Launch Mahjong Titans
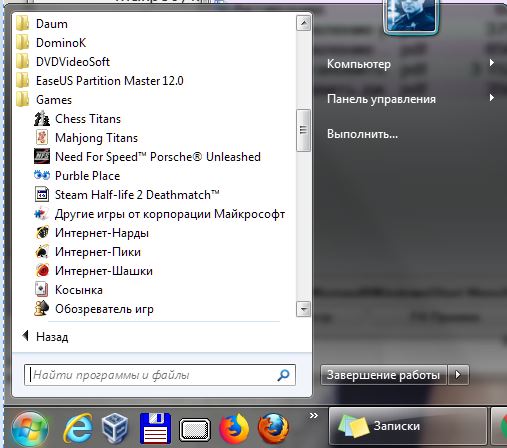Screen dimensions: 507x448 [x=86, y=138]
